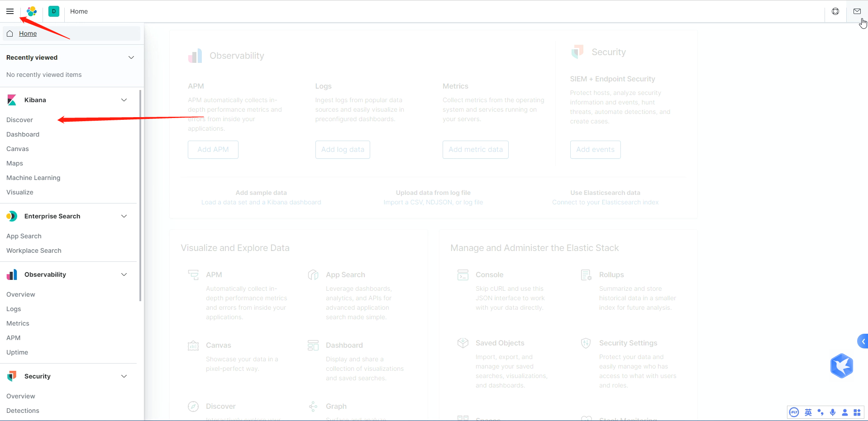Open Detections in Security sidebar
The image size is (868, 421).
click(x=23, y=411)
